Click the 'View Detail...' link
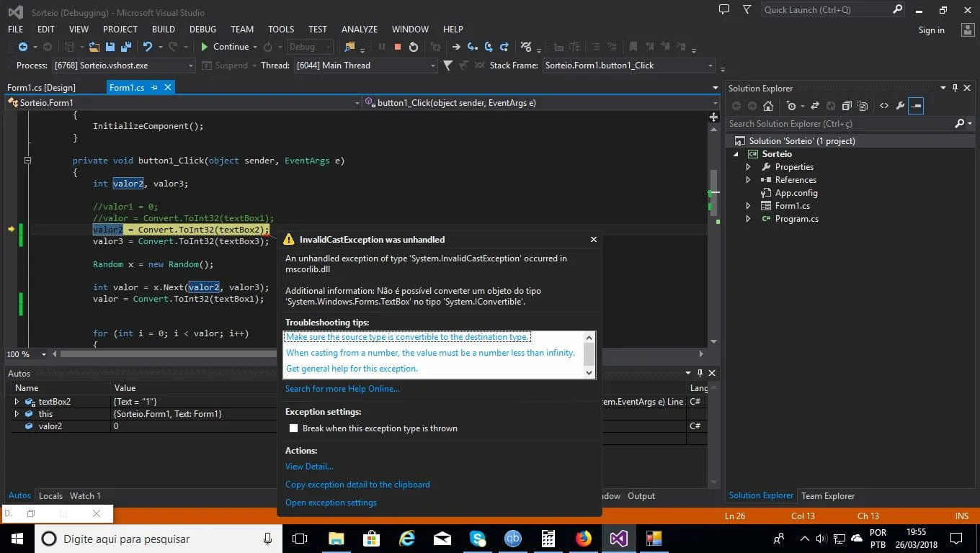 (309, 467)
